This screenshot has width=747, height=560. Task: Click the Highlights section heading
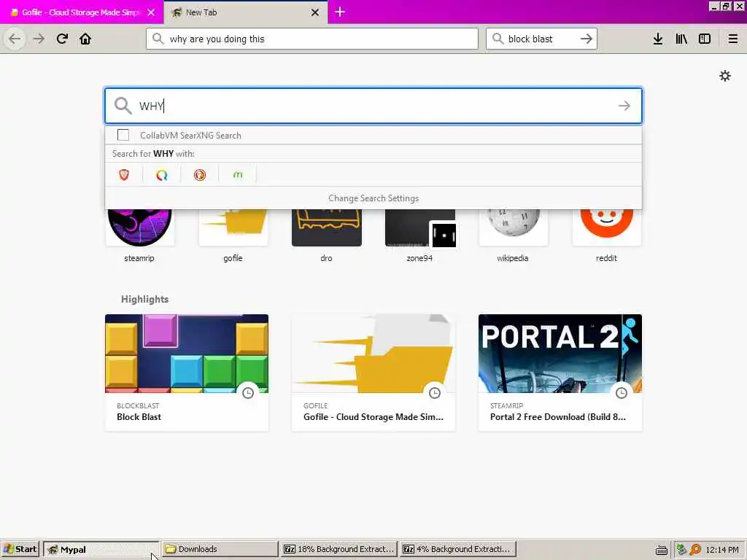145,299
